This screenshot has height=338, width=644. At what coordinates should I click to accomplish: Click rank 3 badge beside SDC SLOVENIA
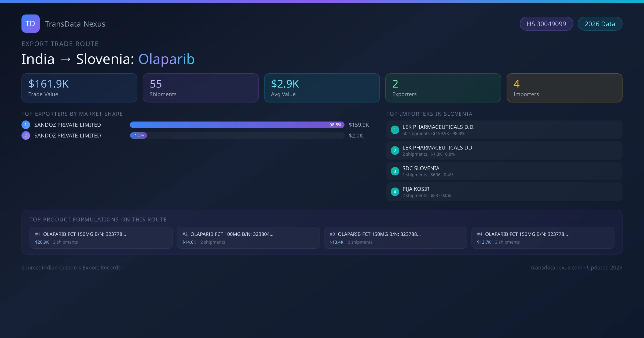(x=395, y=171)
